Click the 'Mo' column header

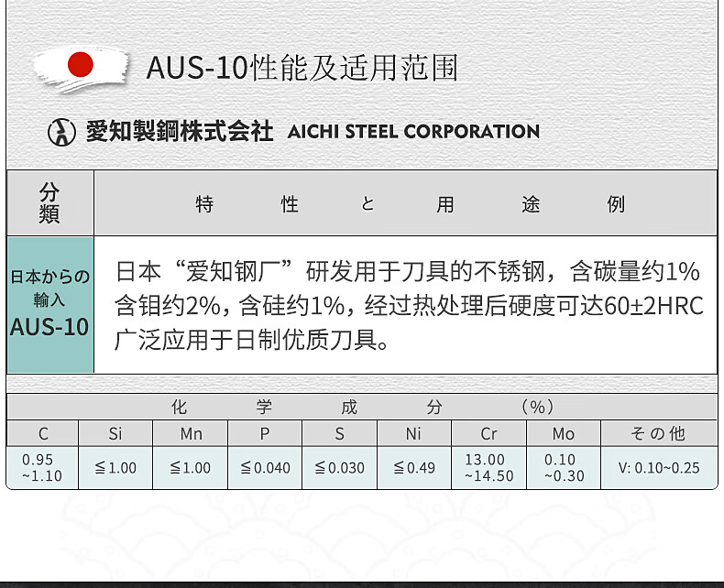click(564, 434)
